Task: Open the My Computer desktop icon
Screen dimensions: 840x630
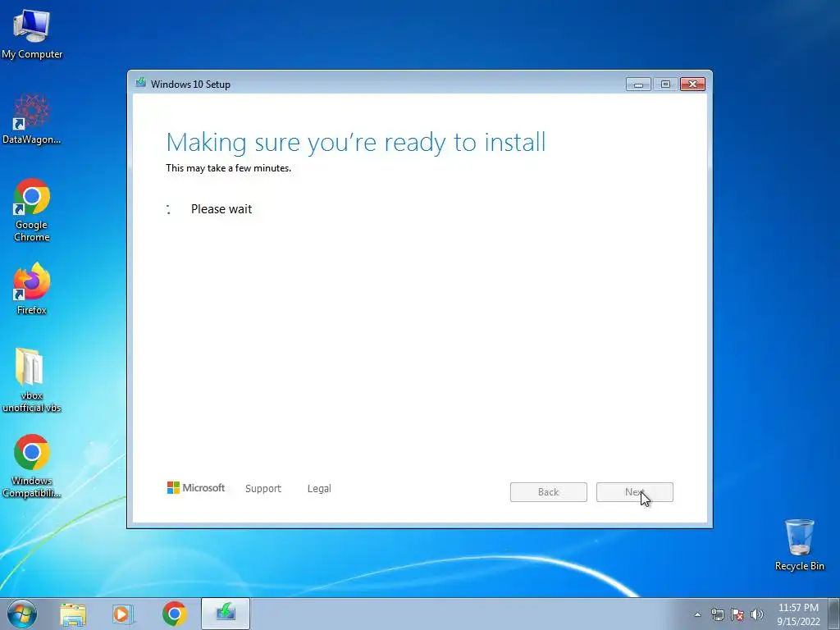Action: coord(32,34)
